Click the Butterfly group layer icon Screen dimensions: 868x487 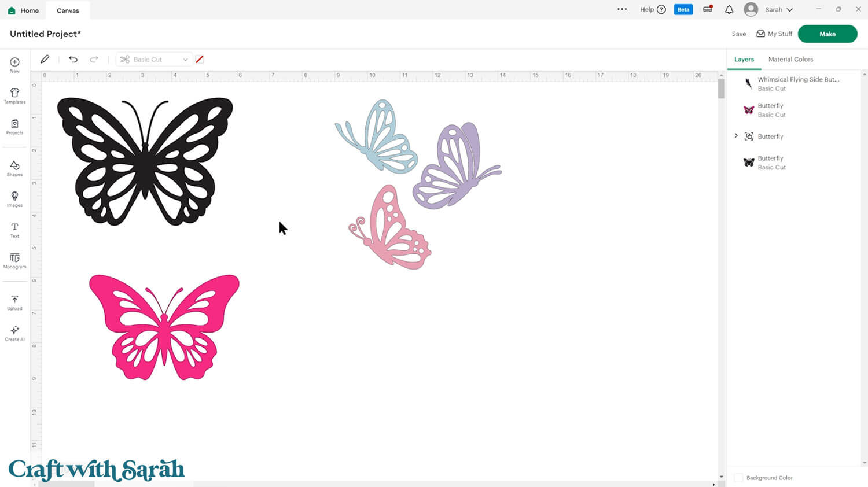[x=749, y=136]
